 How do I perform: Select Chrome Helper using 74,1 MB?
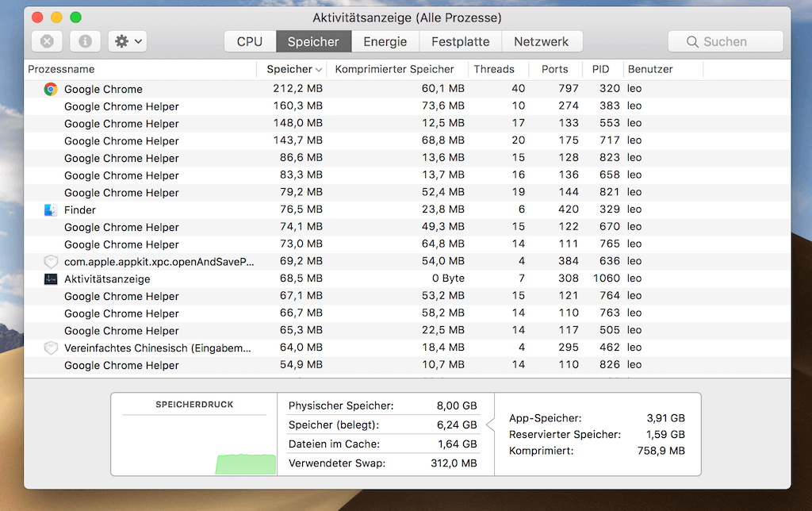pos(121,227)
